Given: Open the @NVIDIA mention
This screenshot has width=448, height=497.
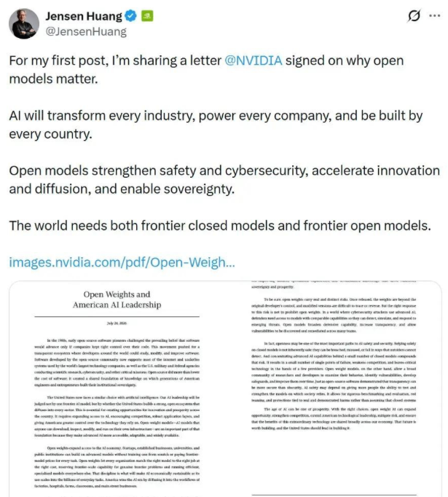Looking at the screenshot, I should click(254, 60).
